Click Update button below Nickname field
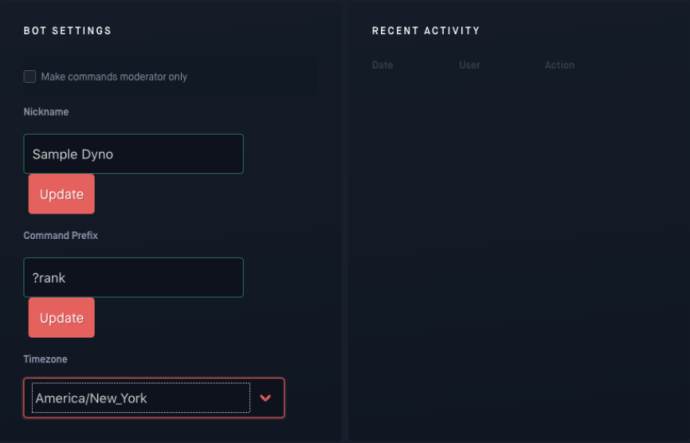Screen dimensions: 690x443 [62, 194]
